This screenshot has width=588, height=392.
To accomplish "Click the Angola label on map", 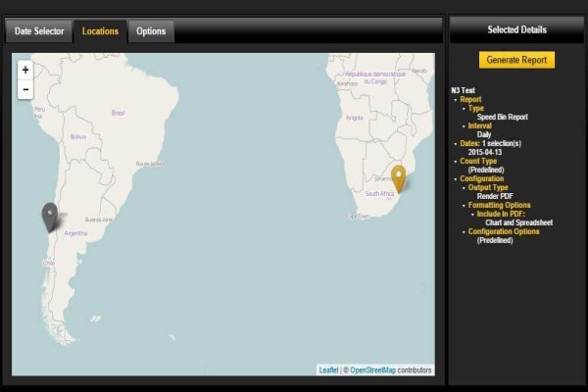I will point(355,118).
